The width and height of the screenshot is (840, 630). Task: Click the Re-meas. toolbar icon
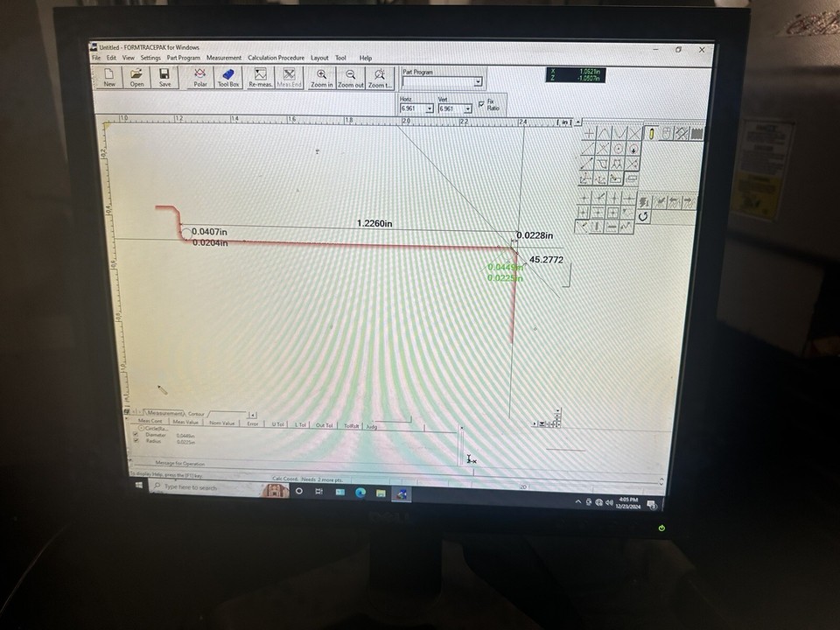click(260, 78)
